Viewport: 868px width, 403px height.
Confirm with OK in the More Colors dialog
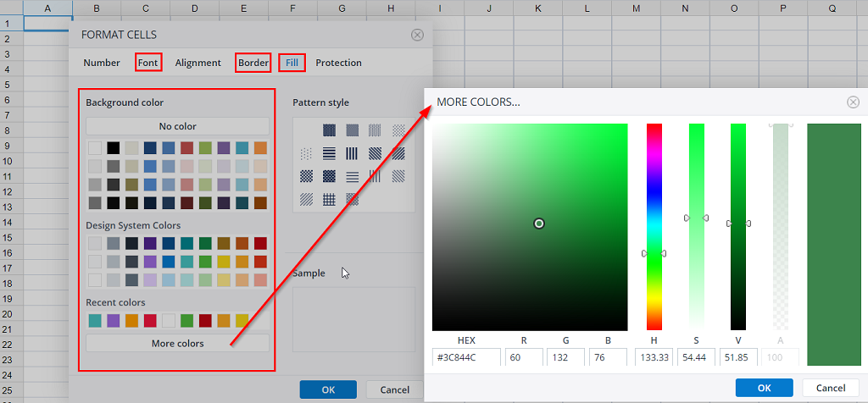[x=764, y=388]
